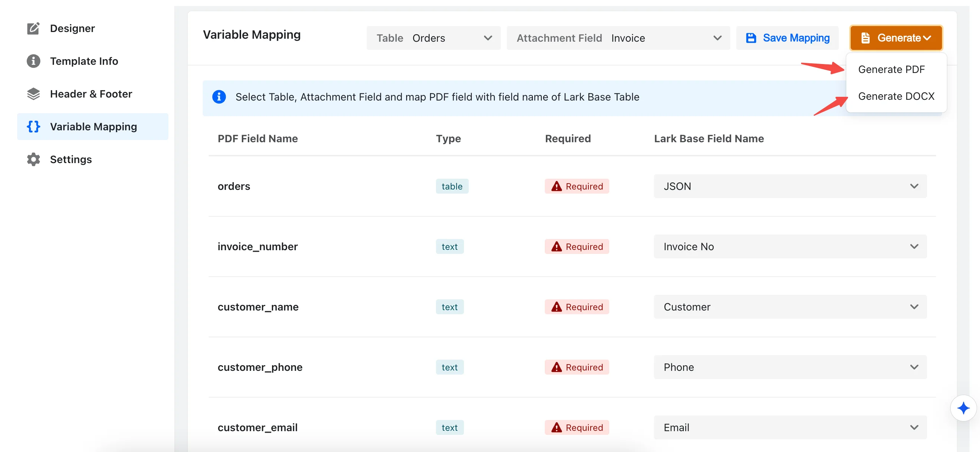The width and height of the screenshot is (980, 452).
Task: Click the document icon on Generate button
Action: (x=865, y=38)
